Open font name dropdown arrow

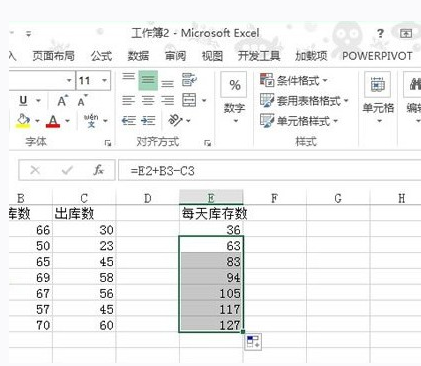point(69,80)
